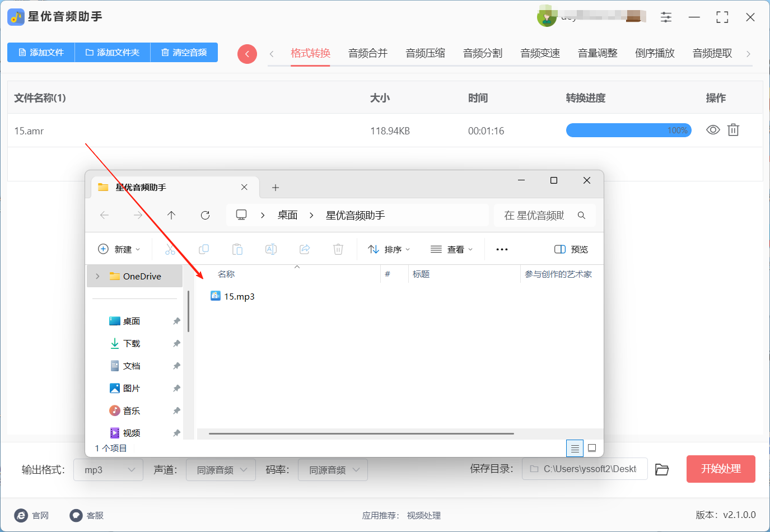Open the 查看 view dropdown
The height and width of the screenshot is (532, 770).
[x=452, y=249]
